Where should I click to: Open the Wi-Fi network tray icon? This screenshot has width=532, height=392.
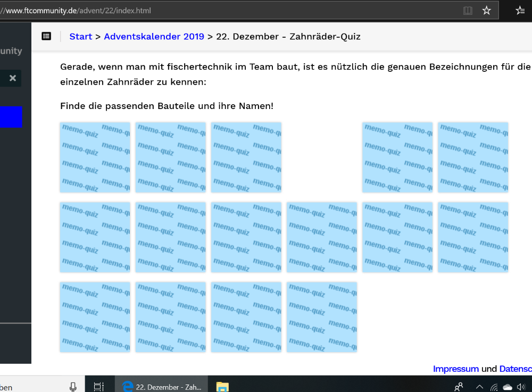[494, 387]
